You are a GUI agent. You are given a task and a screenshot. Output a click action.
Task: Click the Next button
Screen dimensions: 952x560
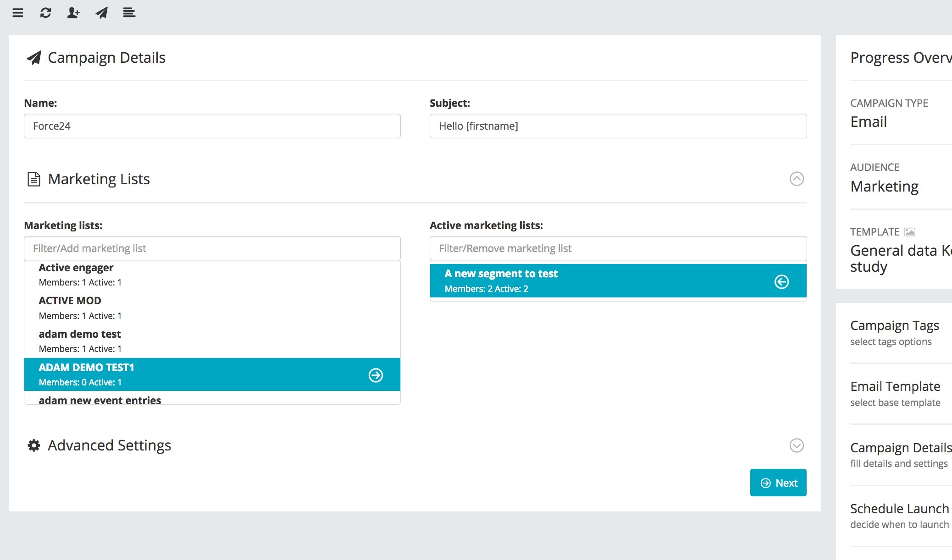click(x=778, y=483)
